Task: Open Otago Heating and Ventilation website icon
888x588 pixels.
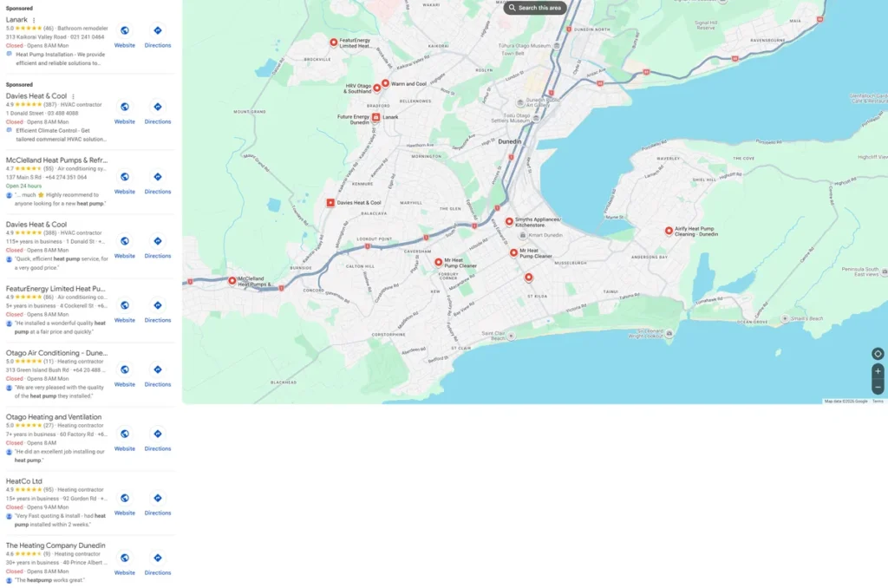Action: point(125,434)
